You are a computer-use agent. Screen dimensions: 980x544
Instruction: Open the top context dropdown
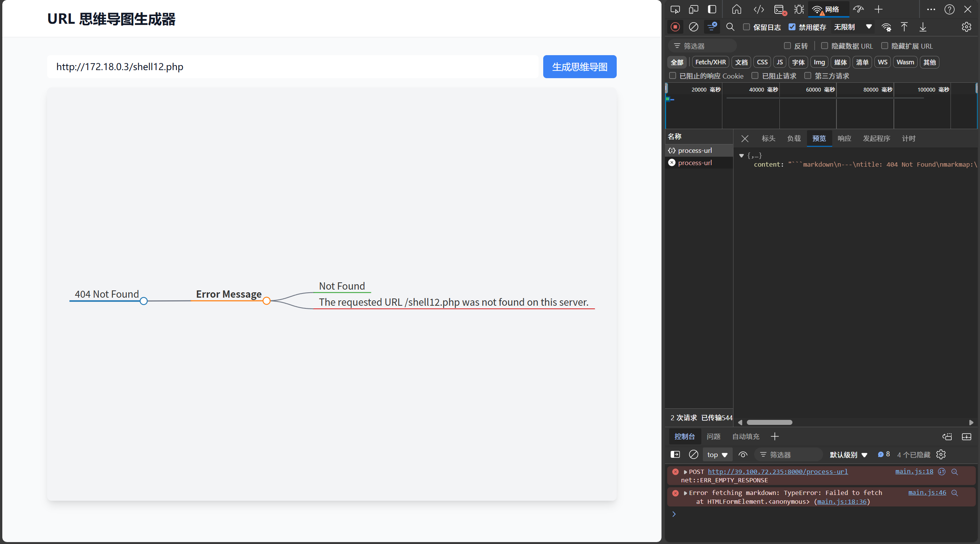pyautogui.click(x=717, y=454)
